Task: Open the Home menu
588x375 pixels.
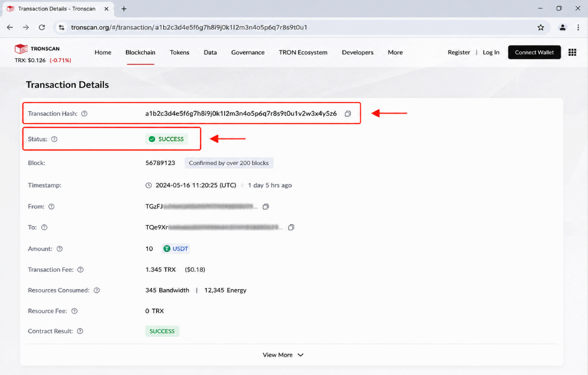Action: (x=103, y=52)
